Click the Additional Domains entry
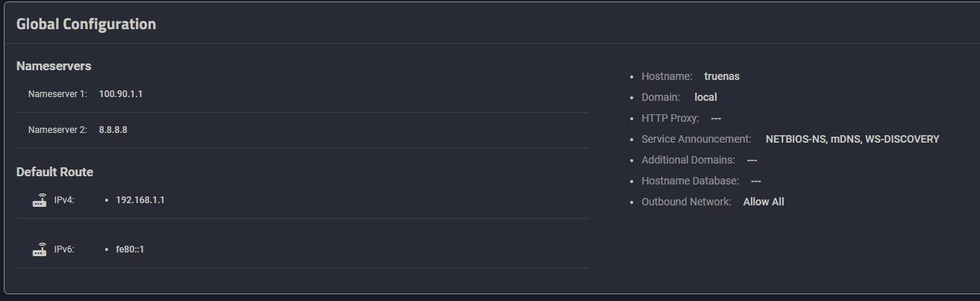This screenshot has height=301, width=980. point(700,160)
